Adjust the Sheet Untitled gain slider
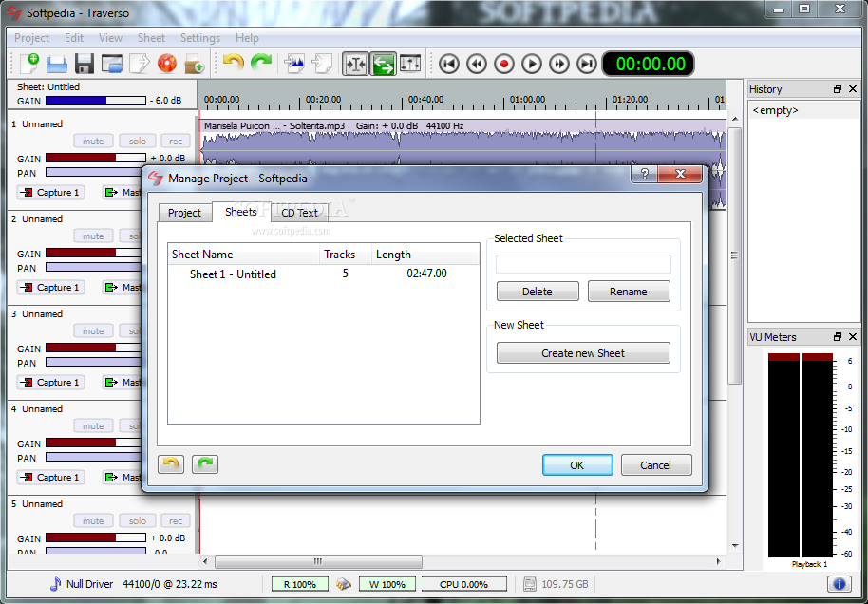The width and height of the screenshot is (868, 604). point(96,101)
